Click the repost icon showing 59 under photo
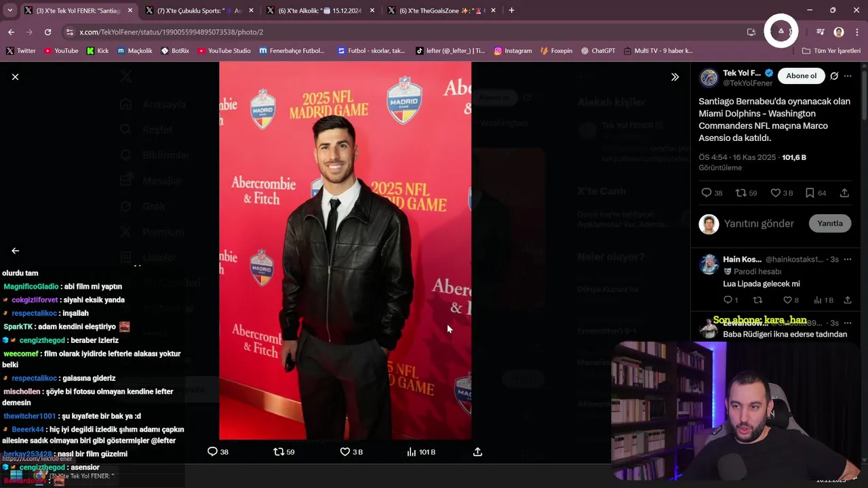Image resolution: width=868 pixels, height=488 pixels. coord(278,451)
